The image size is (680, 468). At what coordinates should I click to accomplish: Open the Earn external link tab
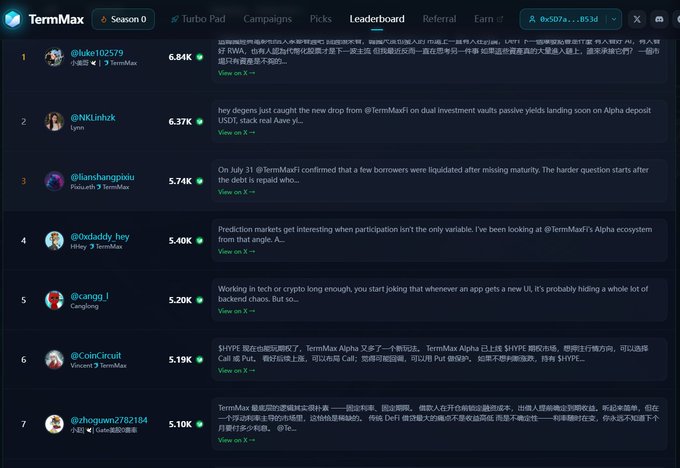click(x=488, y=19)
